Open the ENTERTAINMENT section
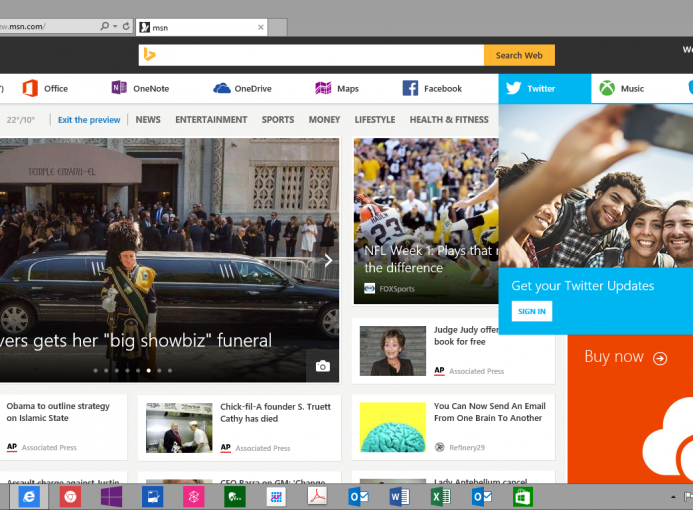The image size is (693, 510). click(x=211, y=120)
